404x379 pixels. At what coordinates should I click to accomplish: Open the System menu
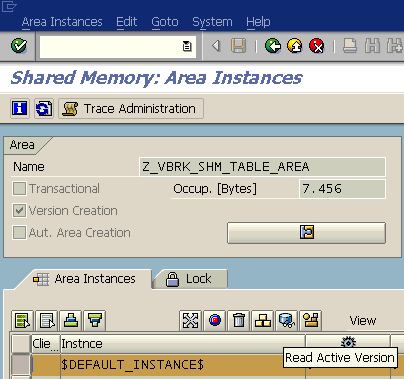coord(212,22)
